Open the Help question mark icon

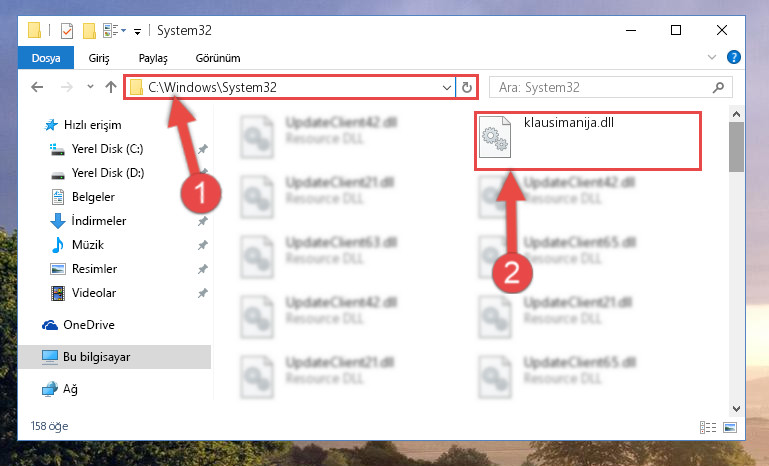tap(733, 57)
